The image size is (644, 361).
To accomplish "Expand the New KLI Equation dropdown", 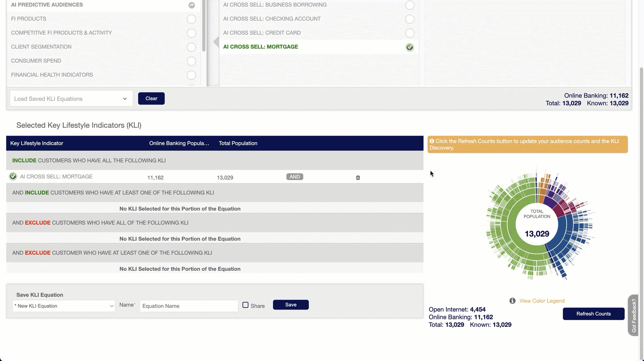I will (64, 306).
